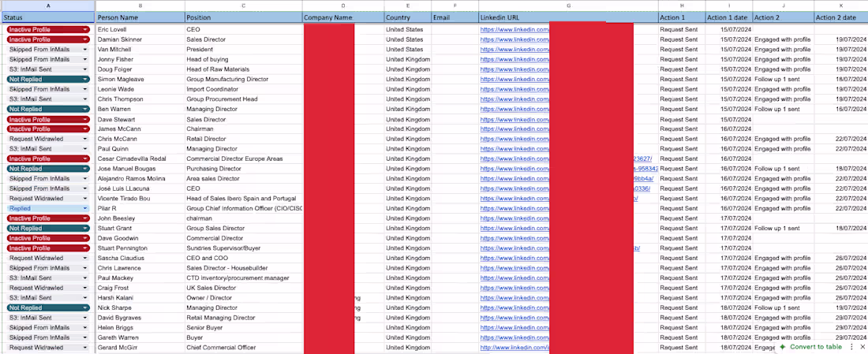Select Dave Goodwin's 17/07/2024 date cell
868x354 pixels.
[729, 238]
